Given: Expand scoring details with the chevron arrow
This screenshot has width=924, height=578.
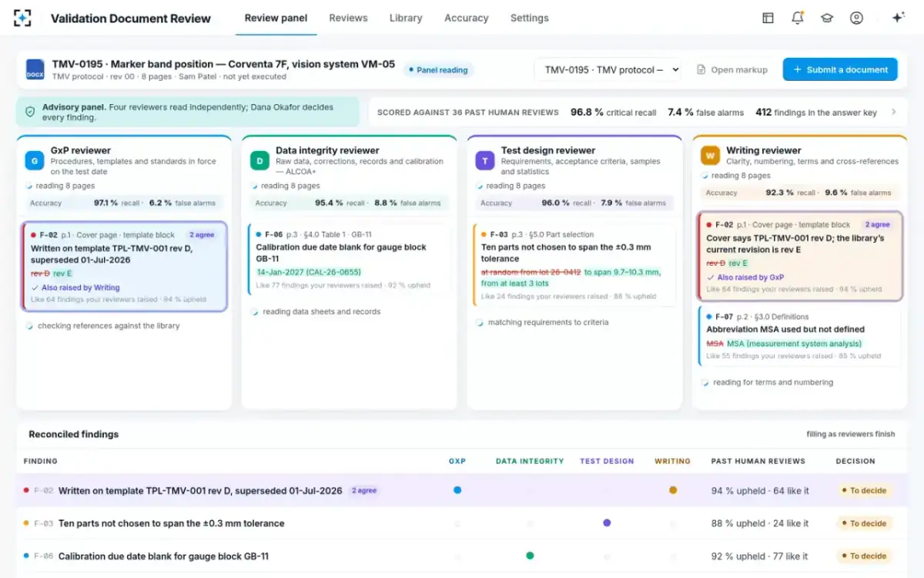Looking at the screenshot, I should click(894, 112).
